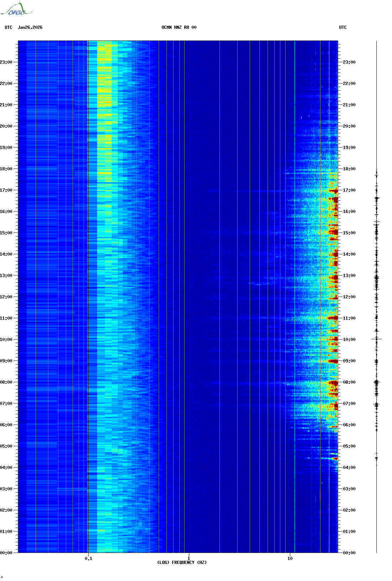
Task: Click 14:00 on the right time axis
Action: point(349,254)
